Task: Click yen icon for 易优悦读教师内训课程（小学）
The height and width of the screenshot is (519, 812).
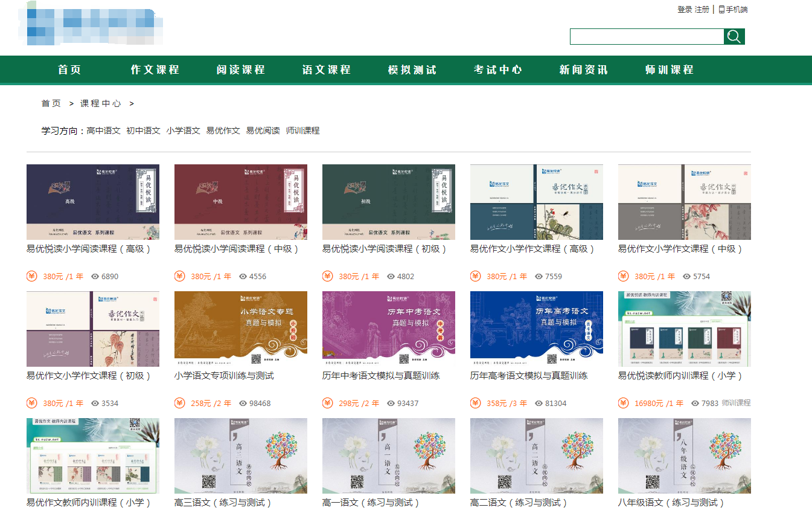Action: coord(624,403)
